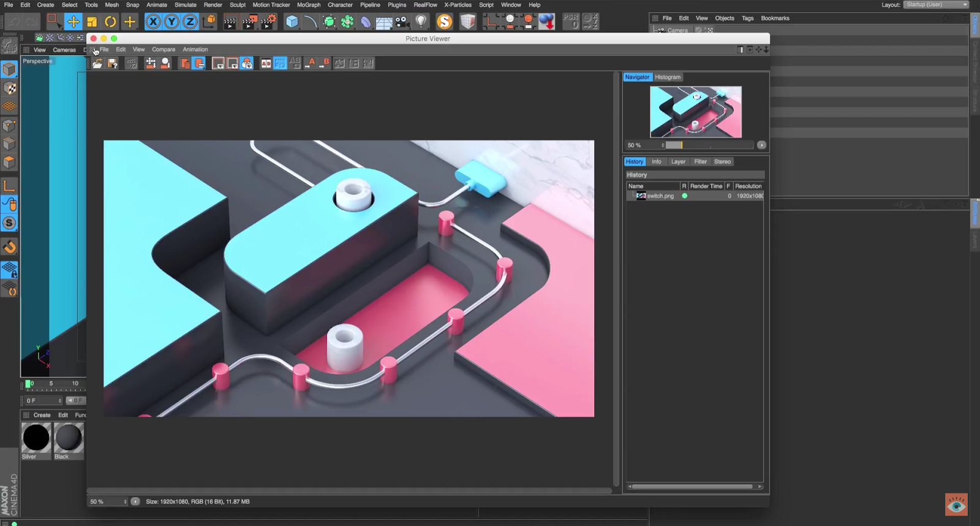980x526 pixels.
Task: Open the Layout dropdown showing Startup (User)
Action: tap(936, 5)
